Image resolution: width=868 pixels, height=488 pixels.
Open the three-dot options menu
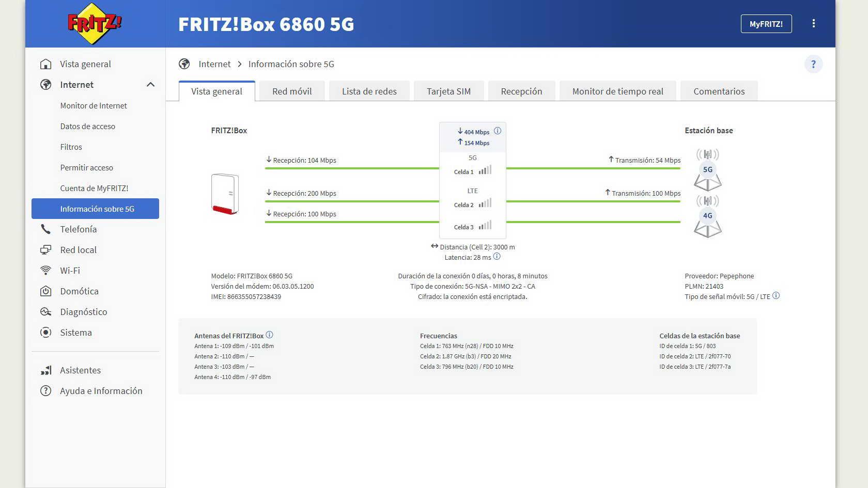tap(813, 24)
